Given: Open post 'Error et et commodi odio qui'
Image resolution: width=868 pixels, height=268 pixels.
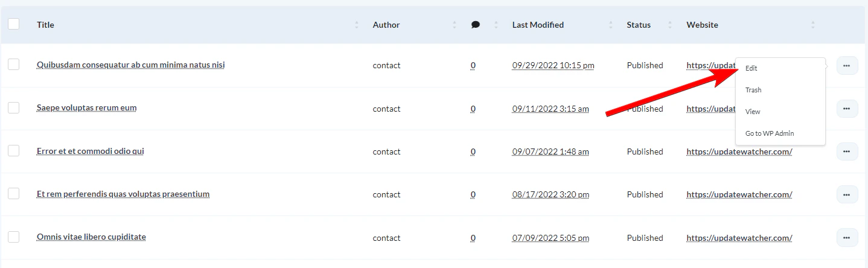Looking at the screenshot, I should (91, 151).
